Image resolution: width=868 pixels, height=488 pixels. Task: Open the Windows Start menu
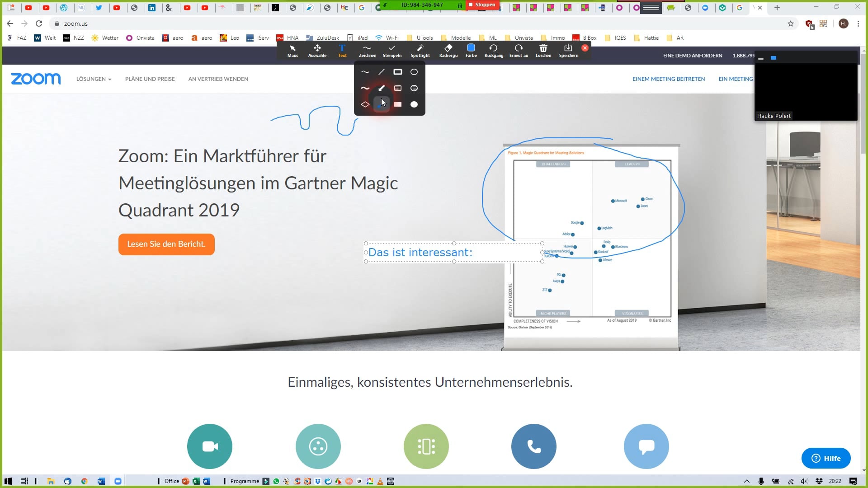click(x=8, y=481)
